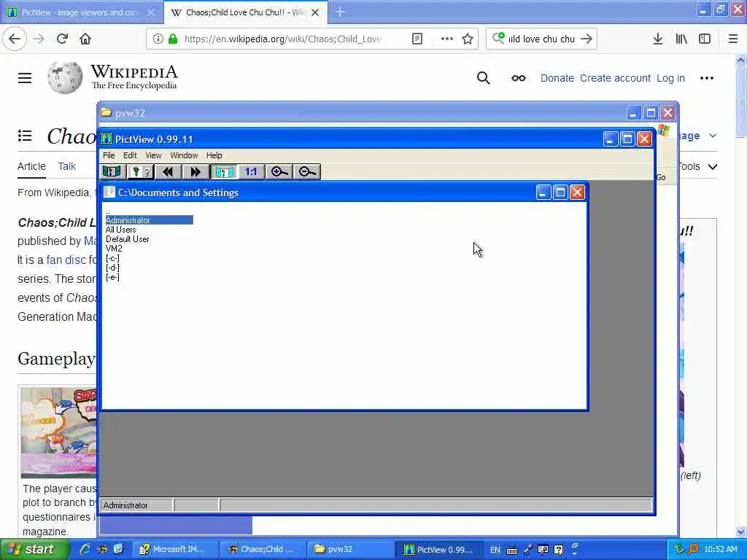Reload the Wikipedia page

click(x=62, y=39)
